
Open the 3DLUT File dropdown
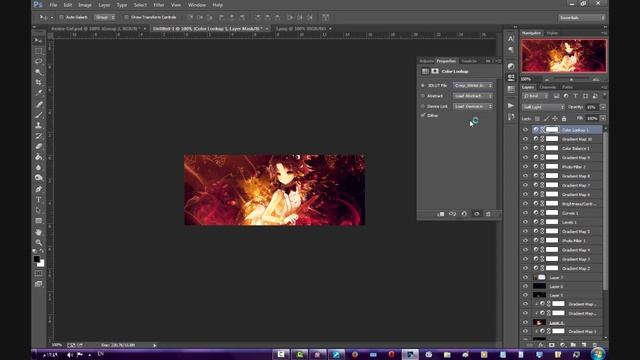coord(473,85)
